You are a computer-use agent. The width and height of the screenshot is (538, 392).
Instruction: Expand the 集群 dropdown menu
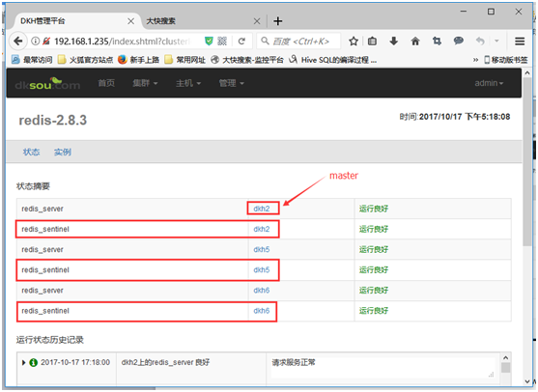pyautogui.click(x=145, y=83)
